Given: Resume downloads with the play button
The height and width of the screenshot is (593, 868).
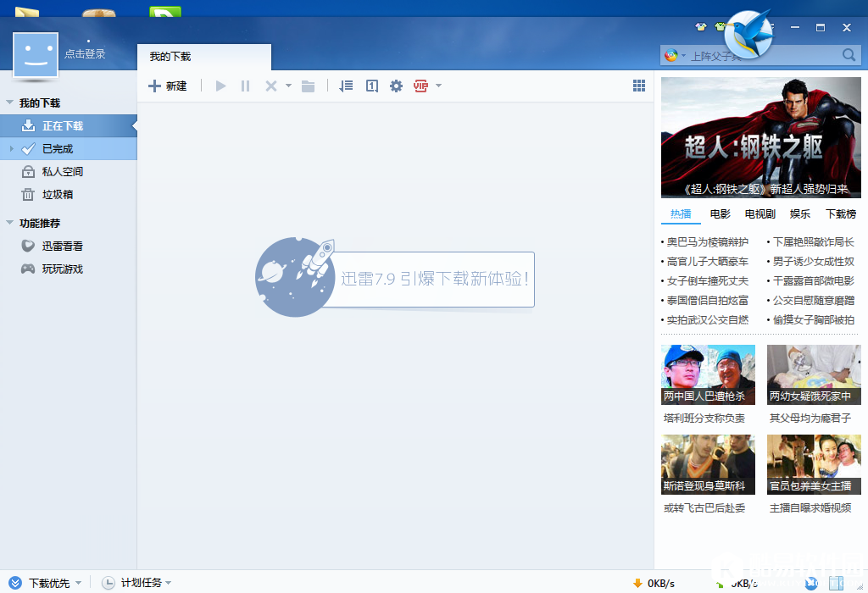Looking at the screenshot, I should pyautogui.click(x=220, y=85).
